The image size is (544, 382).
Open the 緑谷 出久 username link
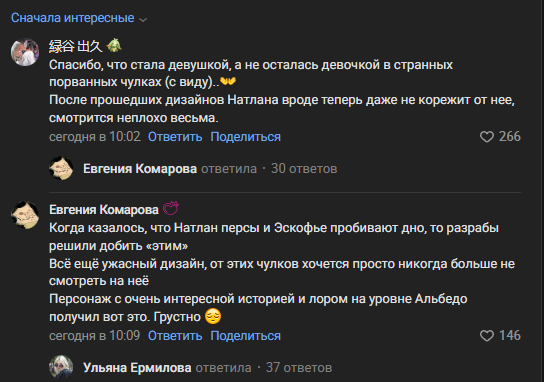[76, 46]
